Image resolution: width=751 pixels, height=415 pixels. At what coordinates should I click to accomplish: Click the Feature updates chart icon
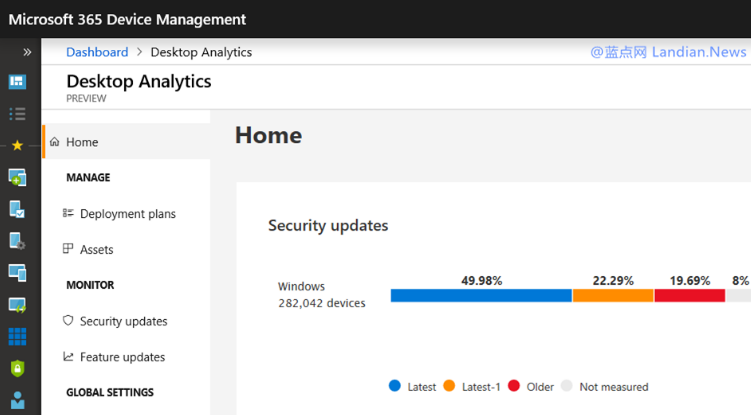tap(68, 356)
